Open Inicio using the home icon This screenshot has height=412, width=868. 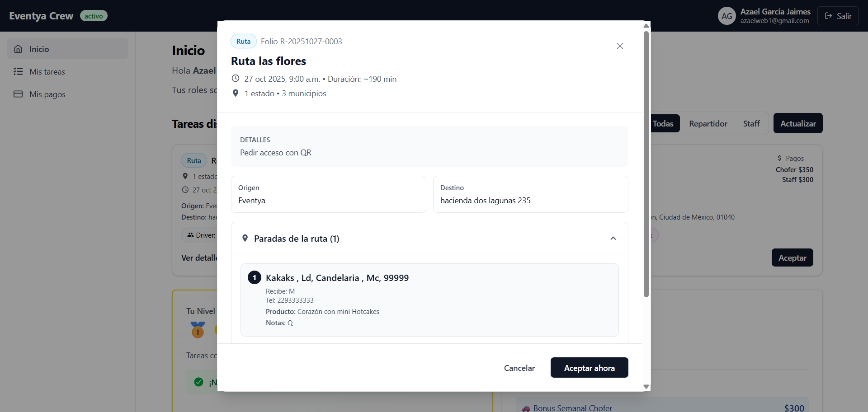click(18, 49)
